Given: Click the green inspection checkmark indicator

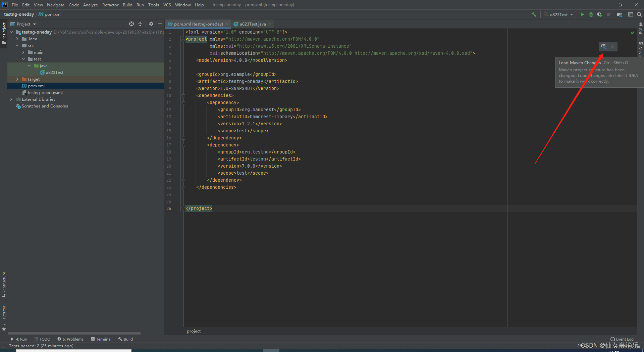Looking at the screenshot, I should click(633, 33).
